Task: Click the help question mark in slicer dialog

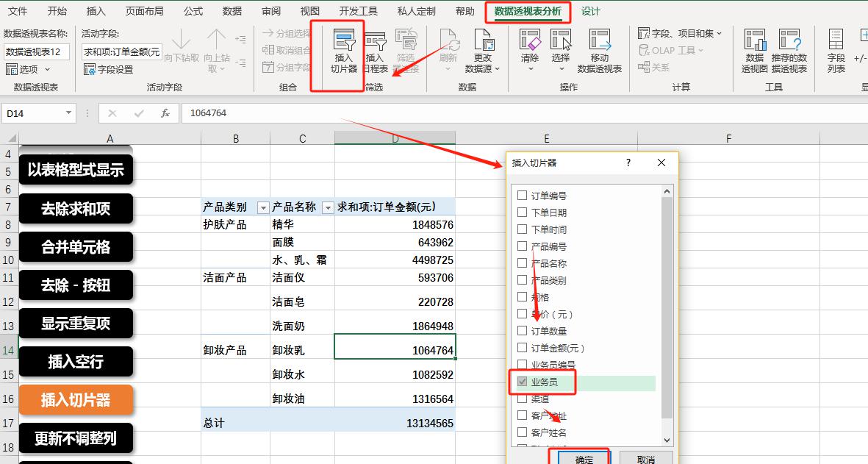Action: coord(628,163)
